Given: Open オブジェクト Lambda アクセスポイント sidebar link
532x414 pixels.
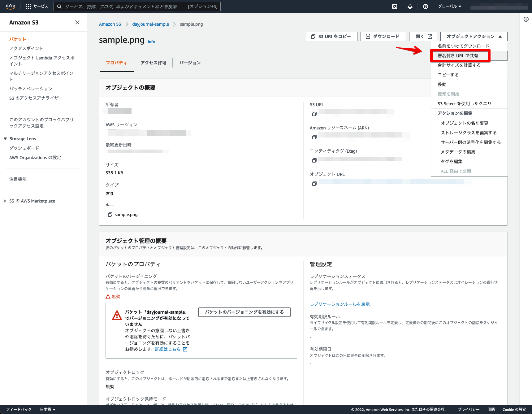Looking at the screenshot, I should click(42, 61).
